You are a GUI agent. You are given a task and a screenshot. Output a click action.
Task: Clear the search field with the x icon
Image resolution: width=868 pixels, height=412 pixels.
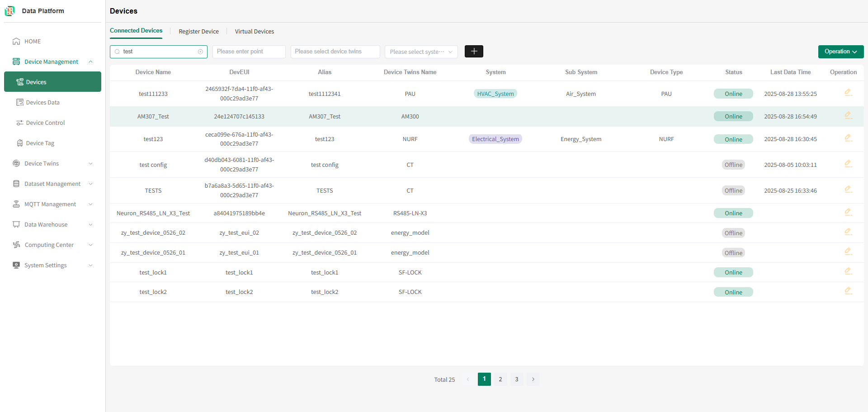pos(200,52)
